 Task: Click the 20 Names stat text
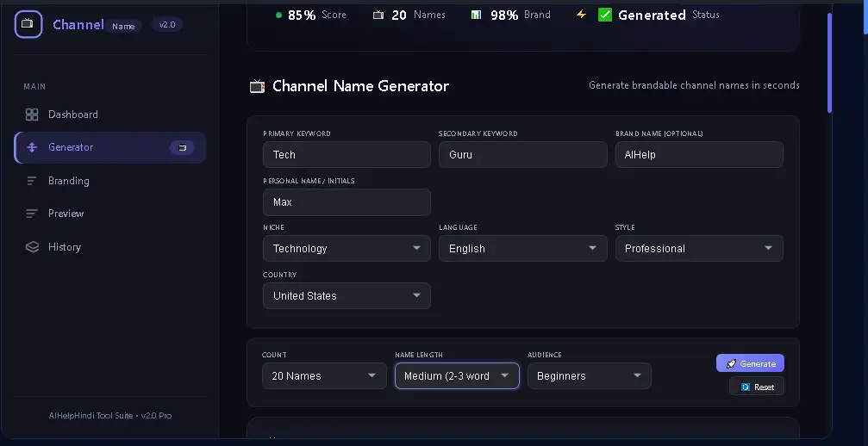point(419,15)
